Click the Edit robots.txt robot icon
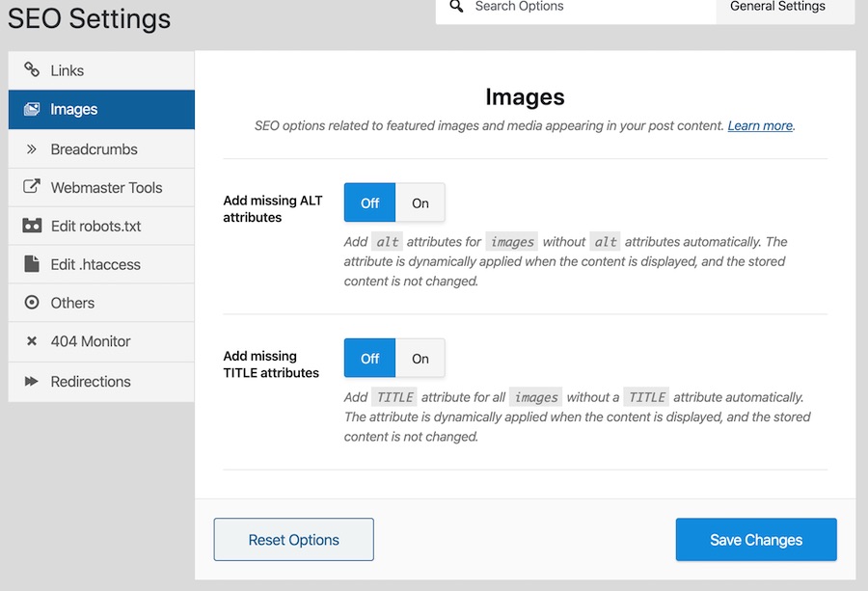 pyautogui.click(x=32, y=226)
